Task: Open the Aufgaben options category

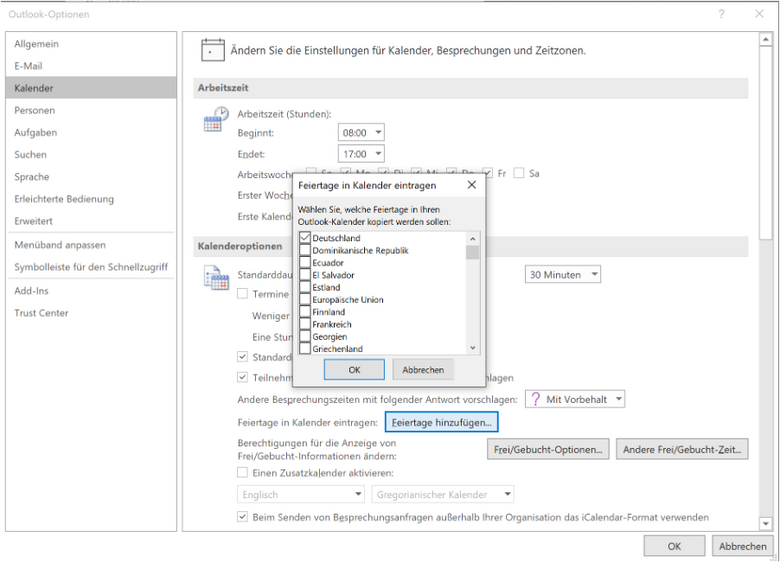Action: pos(91,132)
